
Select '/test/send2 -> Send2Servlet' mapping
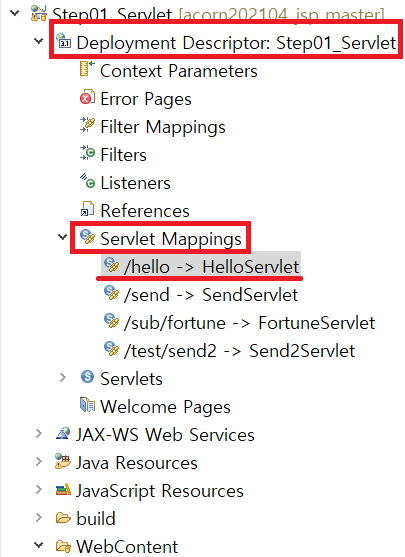click(239, 351)
